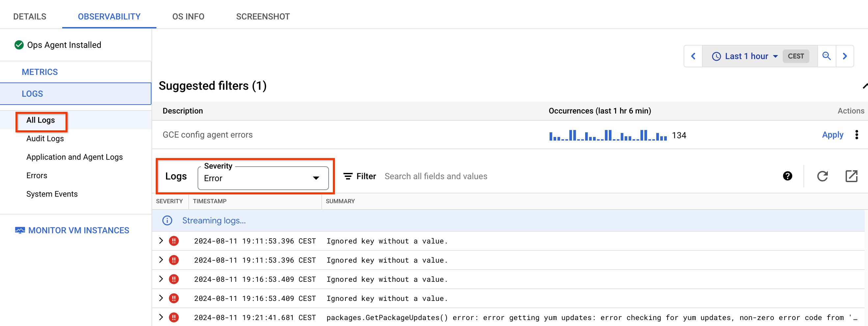
Task: Open the Last 1 hour time range dropdown
Action: pos(745,56)
